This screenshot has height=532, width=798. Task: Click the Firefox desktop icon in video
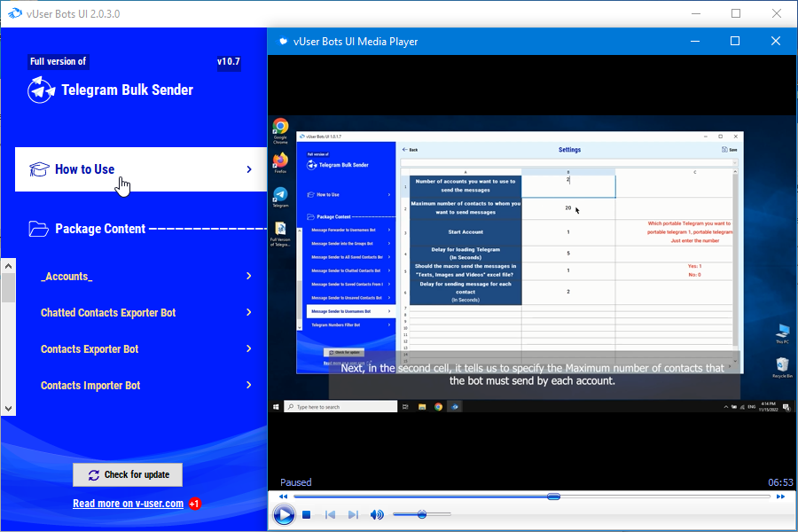(280, 163)
